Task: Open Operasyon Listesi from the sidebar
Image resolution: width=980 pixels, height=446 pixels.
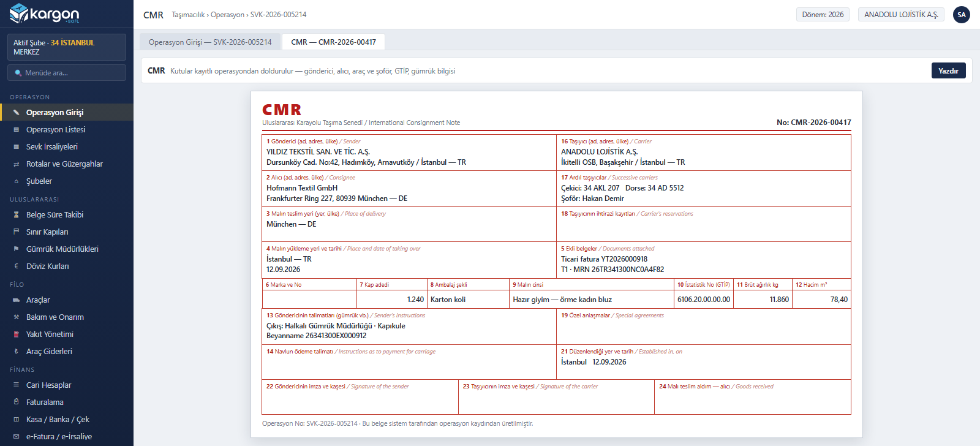Action: pos(67,130)
